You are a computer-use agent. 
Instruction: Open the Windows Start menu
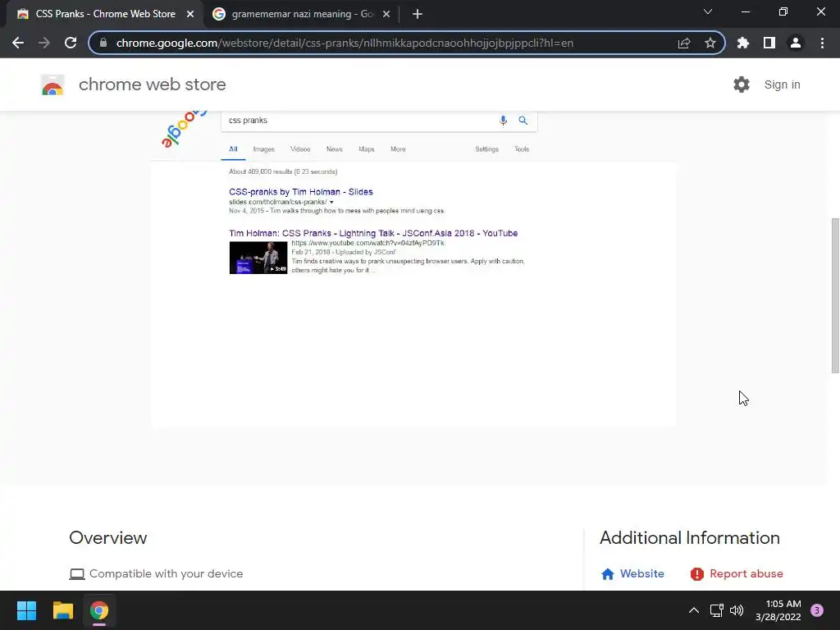[x=26, y=610]
